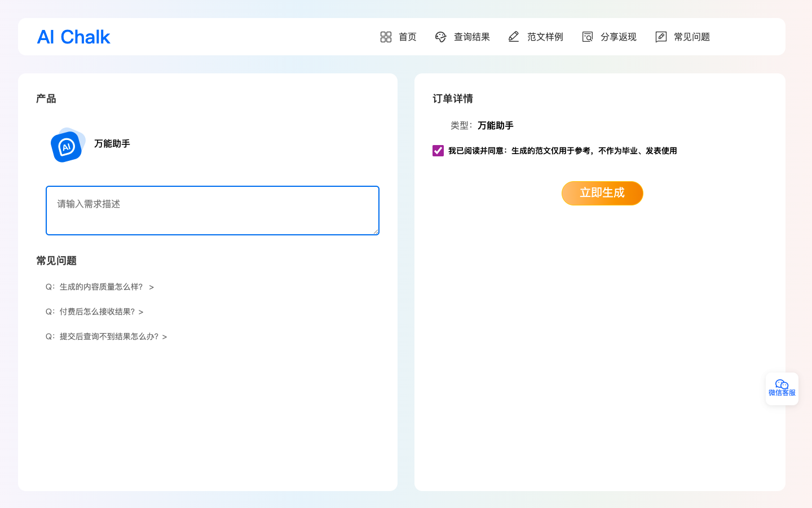Click the search-document icon beside 分享返现
Screen dimensions: 812x508
[588, 37]
